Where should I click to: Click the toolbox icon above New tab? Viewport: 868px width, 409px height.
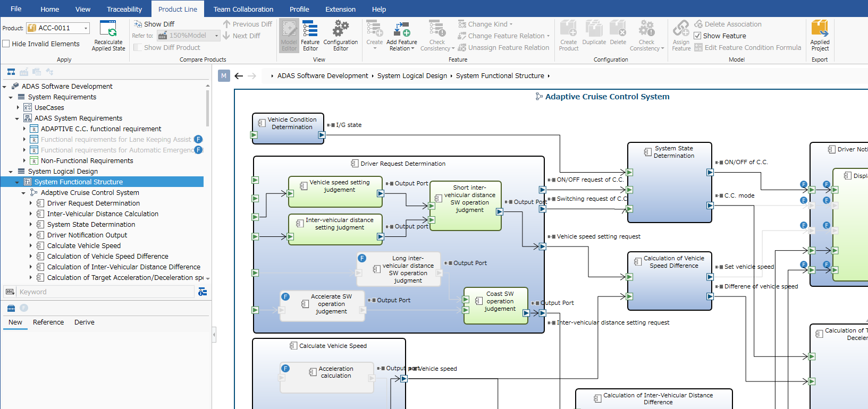click(11, 308)
